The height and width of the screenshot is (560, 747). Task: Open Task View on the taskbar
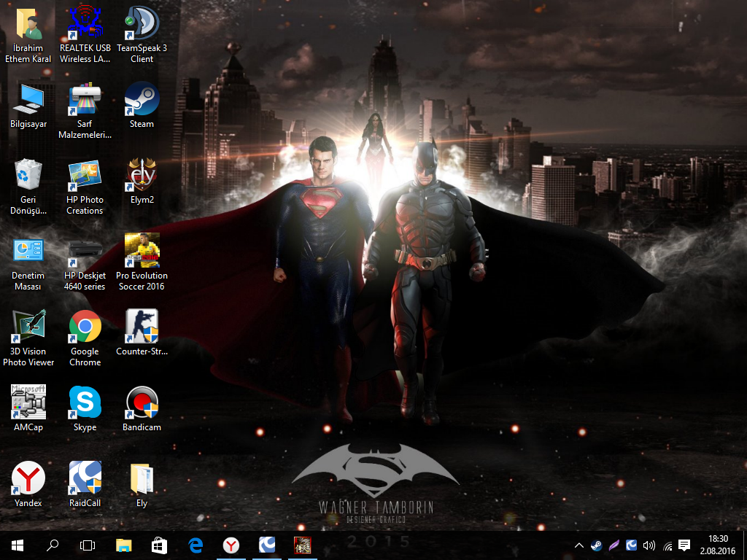pos(88,545)
